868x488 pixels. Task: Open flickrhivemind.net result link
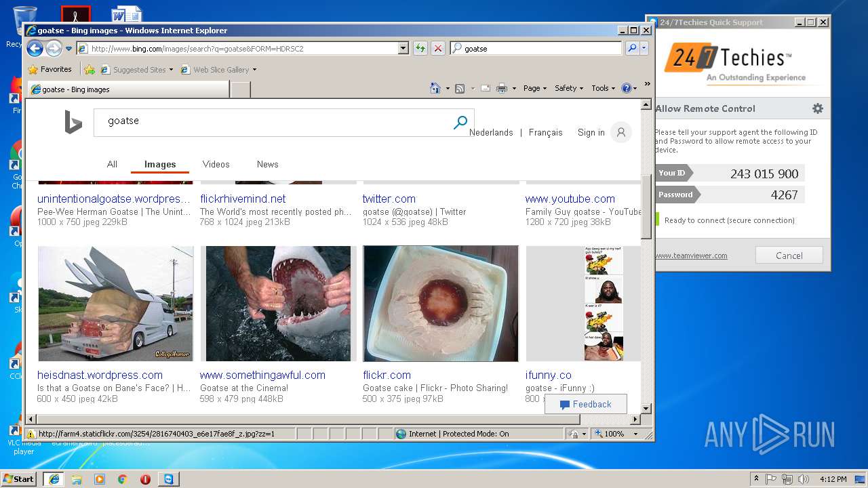click(x=243, y=199)
